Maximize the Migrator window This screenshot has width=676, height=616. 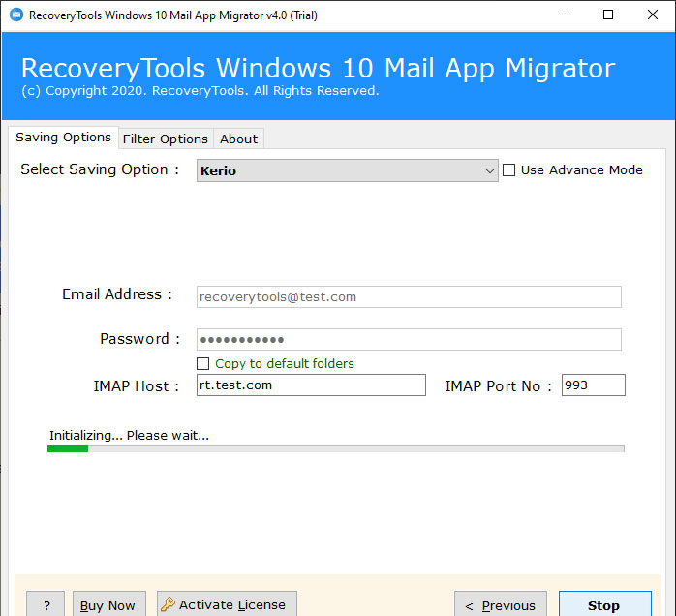607,15
